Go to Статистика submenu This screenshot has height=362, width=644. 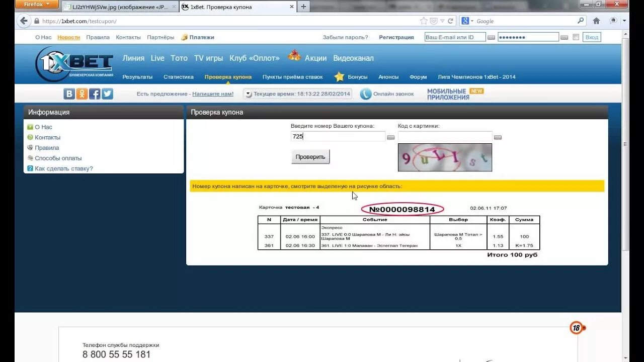[x=179, y=77]
